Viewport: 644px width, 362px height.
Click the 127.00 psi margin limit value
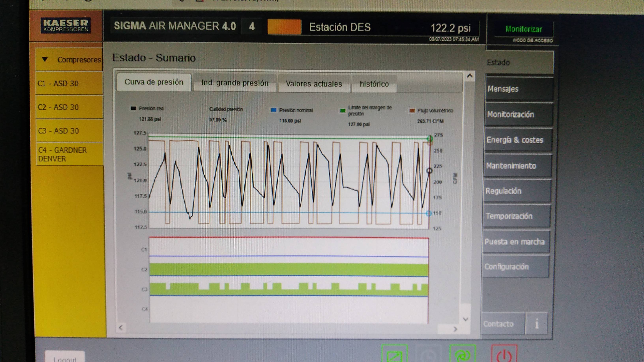pos(359,124)
